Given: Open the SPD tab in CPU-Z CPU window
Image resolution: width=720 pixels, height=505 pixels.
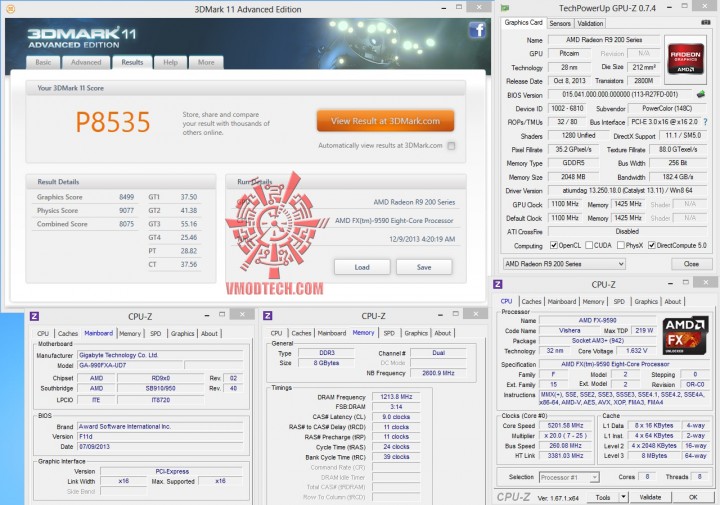Looking at the screenshot, I should point(619,302).
